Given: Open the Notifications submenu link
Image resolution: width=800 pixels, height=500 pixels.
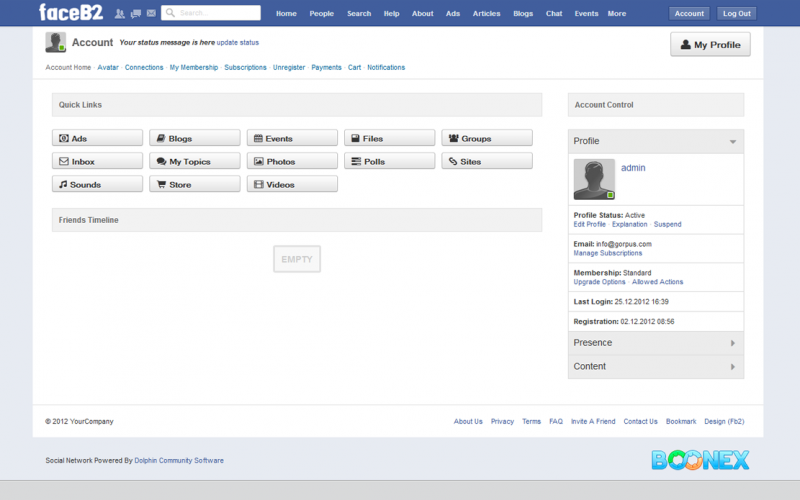Looking at the screenshot, I should (386, 67).
